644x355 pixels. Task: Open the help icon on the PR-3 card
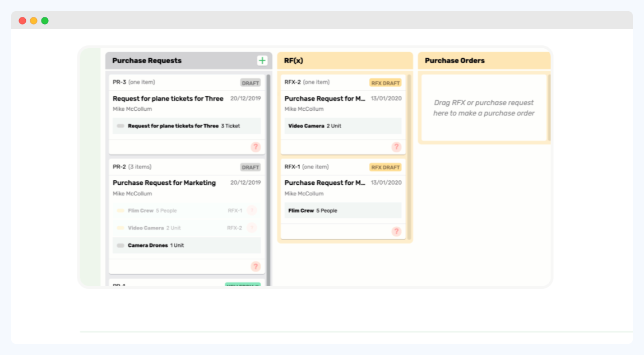(x=256, y=147)
